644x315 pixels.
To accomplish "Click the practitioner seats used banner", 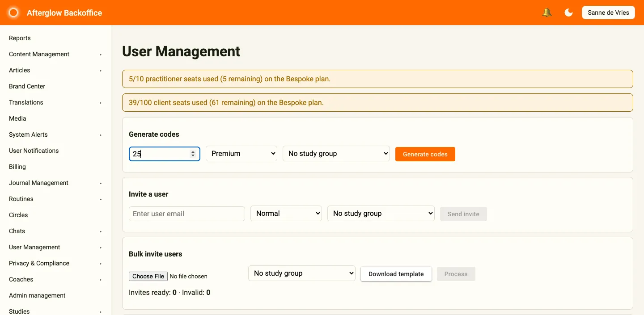I will [x=377, y=79].
